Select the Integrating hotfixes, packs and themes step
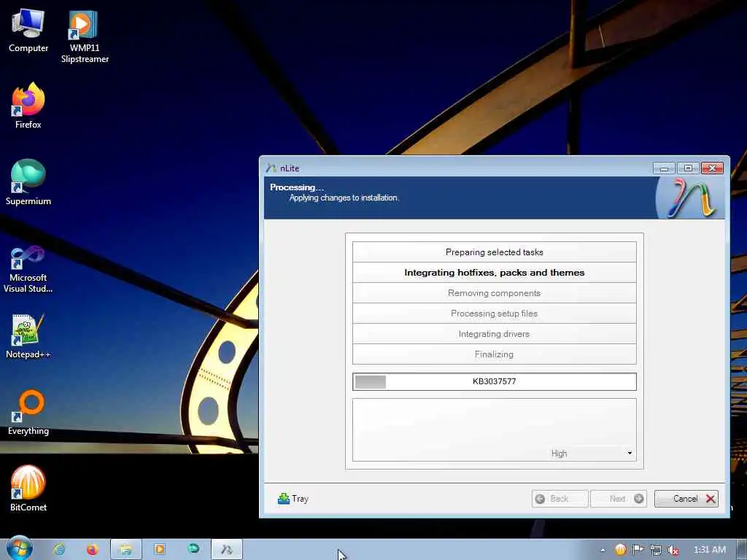Screen dimensions: 747x560 pos(494,273)
